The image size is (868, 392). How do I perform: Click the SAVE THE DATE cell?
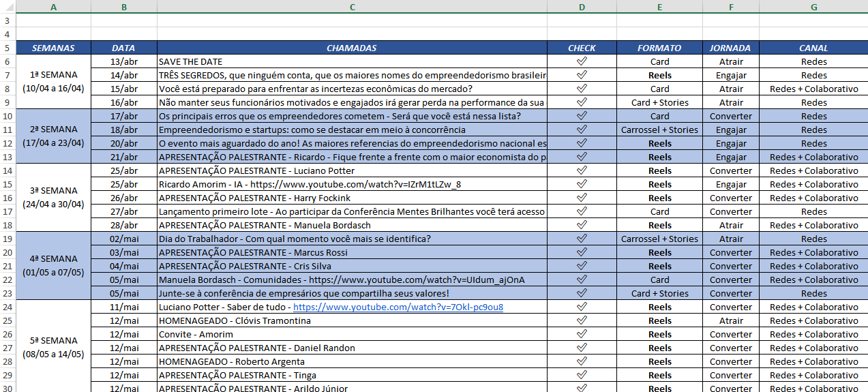click(352, 61)
